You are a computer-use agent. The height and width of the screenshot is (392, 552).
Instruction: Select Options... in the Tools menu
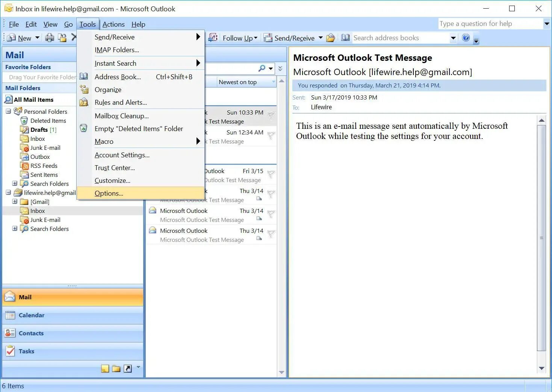[141, 193]
